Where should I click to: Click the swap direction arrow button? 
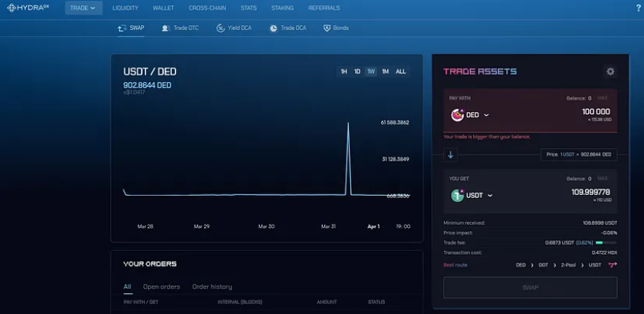(x=451, y=155)
